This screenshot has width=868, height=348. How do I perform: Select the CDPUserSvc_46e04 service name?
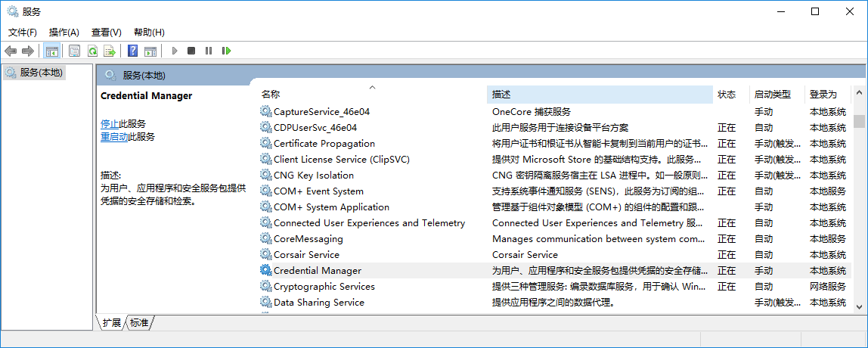(315, 127)
